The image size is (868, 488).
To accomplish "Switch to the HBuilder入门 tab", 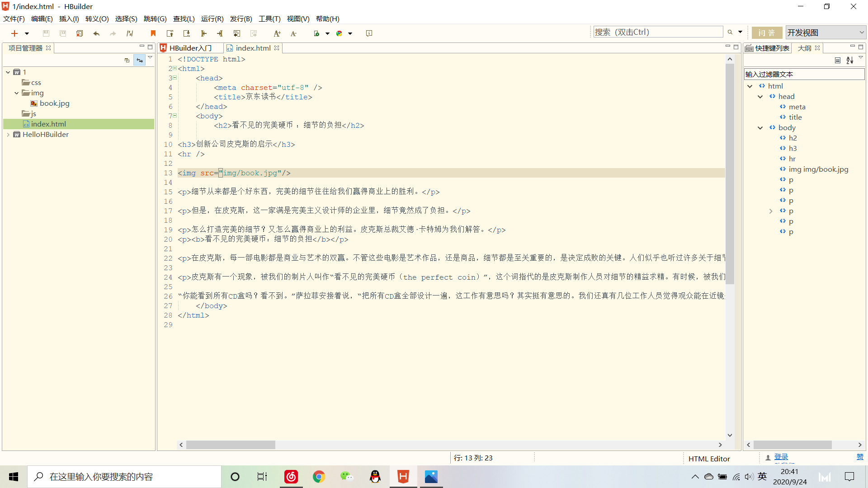I will pyautogui.click(x=190, y=48).
